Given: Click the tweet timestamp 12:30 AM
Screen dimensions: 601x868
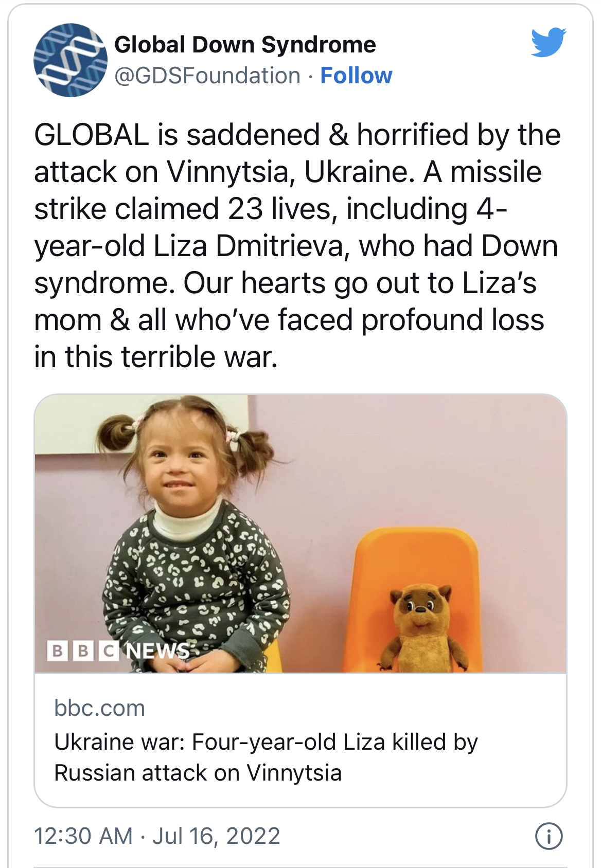Looking at the screenshot, I should (x=83, y=836).
